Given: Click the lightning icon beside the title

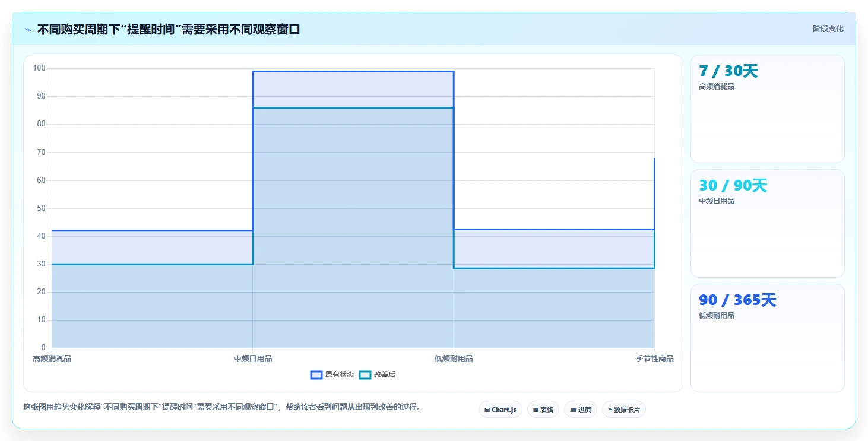Looking at the screenshot, I should (x=28, y=30).
